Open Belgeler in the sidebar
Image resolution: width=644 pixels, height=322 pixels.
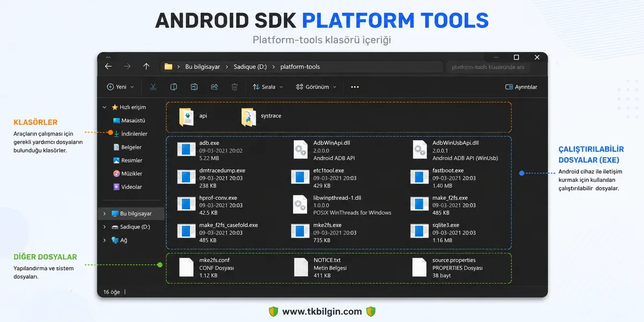127,147
